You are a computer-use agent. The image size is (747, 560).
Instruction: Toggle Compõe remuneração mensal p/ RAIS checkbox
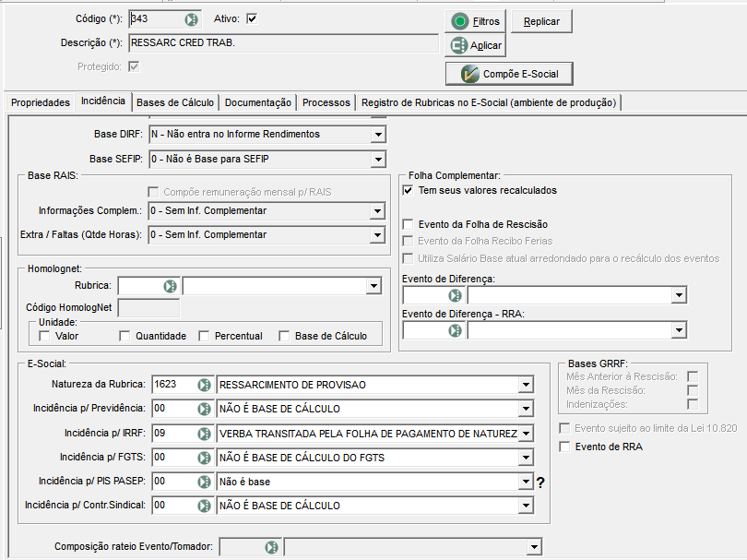point(153,192)
